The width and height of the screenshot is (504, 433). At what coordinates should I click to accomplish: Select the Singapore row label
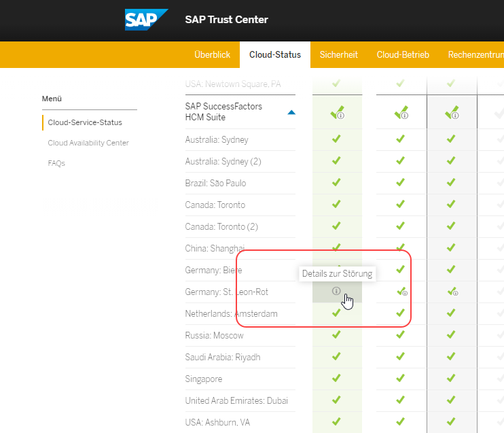(204, 379)
